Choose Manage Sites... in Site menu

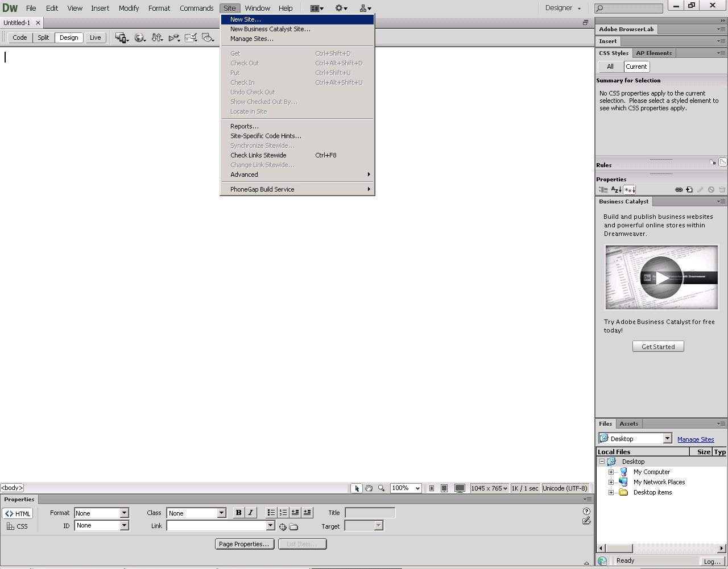point(297,39)
